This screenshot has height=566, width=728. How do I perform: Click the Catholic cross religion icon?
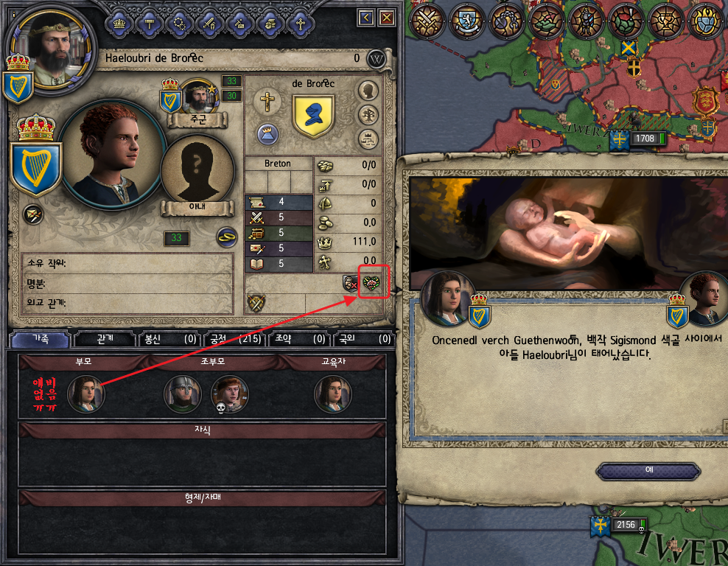[267, 102]
